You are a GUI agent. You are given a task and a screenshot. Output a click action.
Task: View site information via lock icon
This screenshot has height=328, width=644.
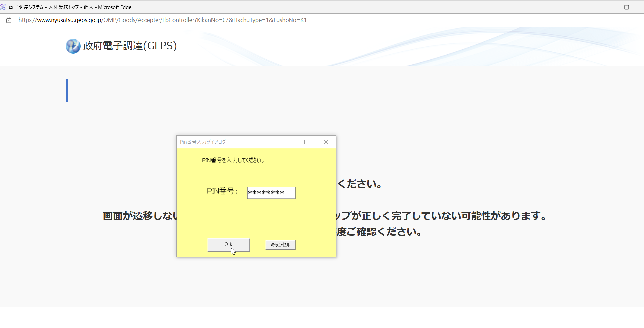pos(9,20)
